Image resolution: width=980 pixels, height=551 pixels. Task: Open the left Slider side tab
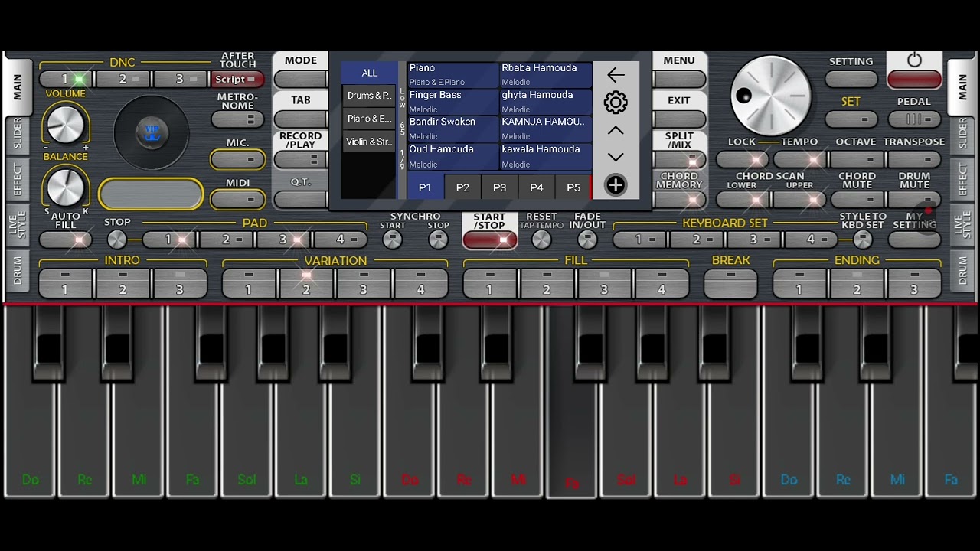17,135
